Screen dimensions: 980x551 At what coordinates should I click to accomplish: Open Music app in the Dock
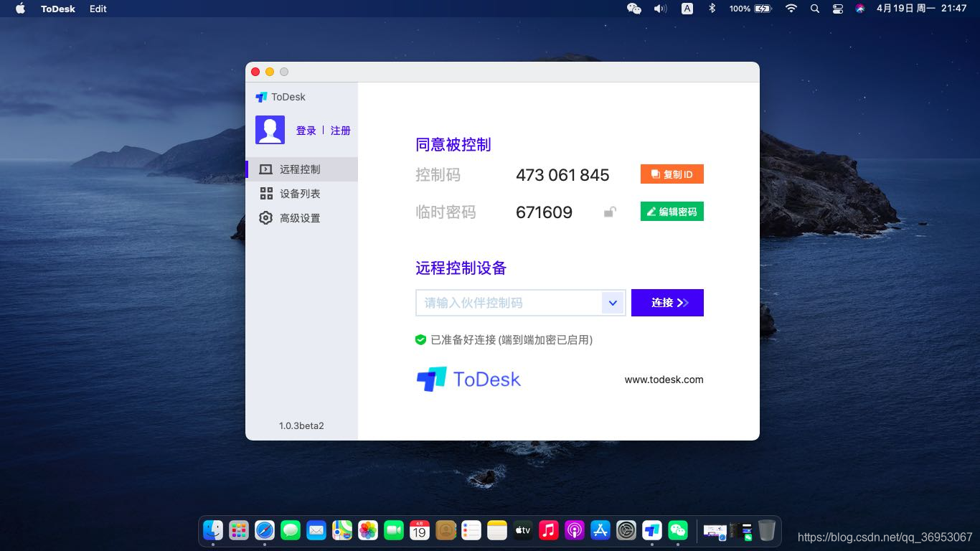point(549,530)
